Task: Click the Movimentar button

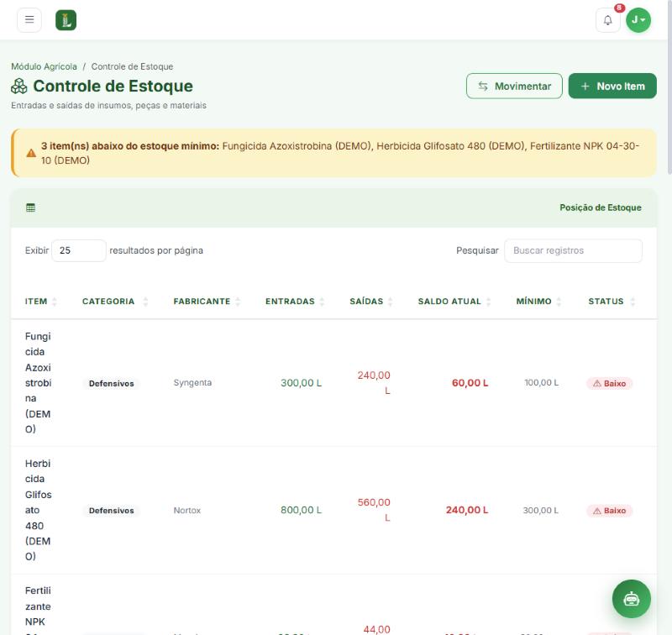Action: 514,87
